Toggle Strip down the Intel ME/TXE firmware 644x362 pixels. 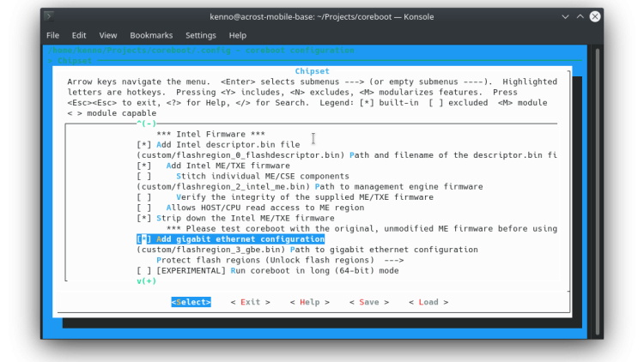point(143,218)
